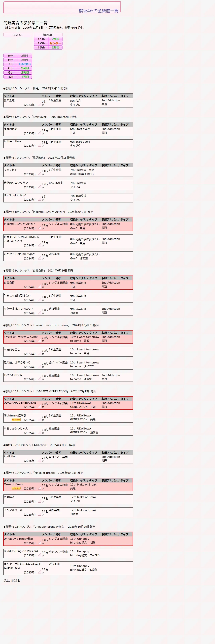215x644 pixels.
Task: Click the 以上、計26曲 total text
Action: click(x=12, y=580)
